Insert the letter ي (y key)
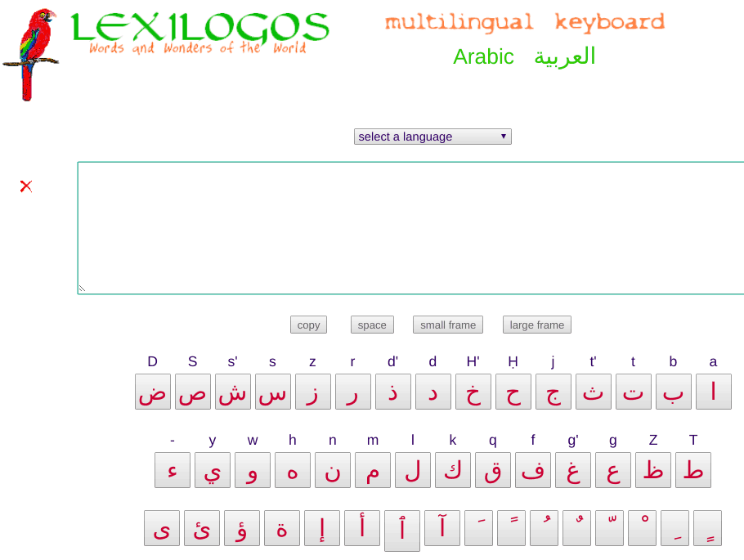This screenshot has height=560, width=744. tap(213, 470)
